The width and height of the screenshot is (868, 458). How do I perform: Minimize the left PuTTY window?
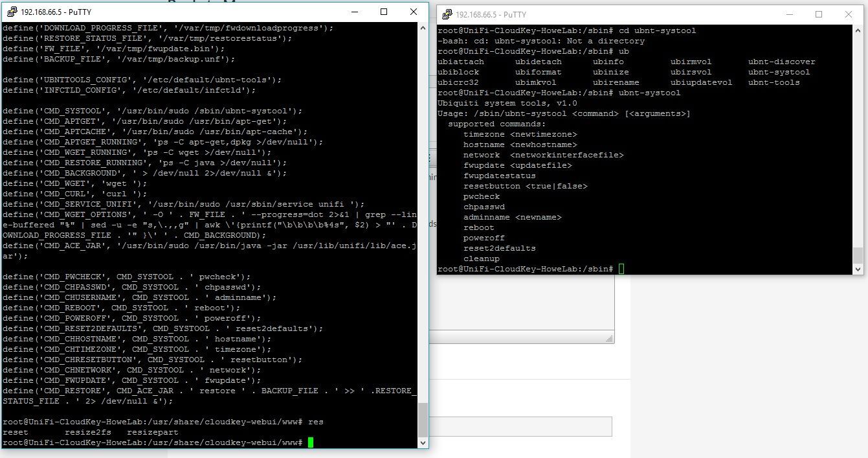coord(354,12)
